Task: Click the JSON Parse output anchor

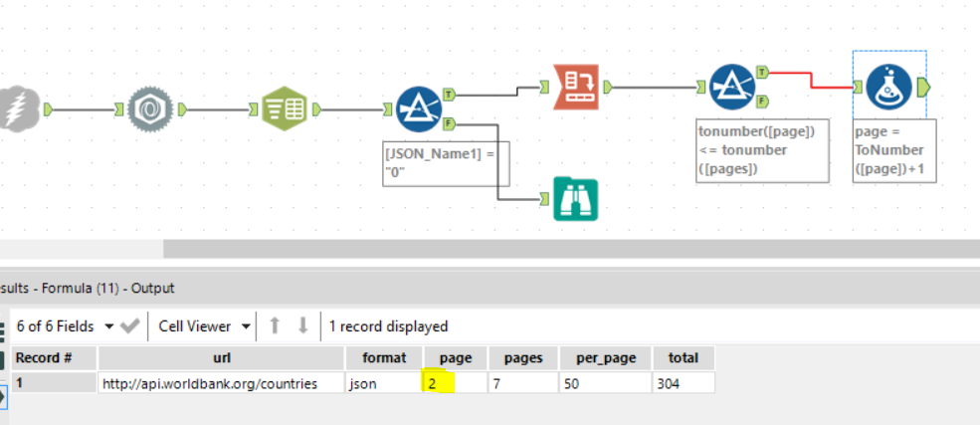Action: click(x=316, y=110)
